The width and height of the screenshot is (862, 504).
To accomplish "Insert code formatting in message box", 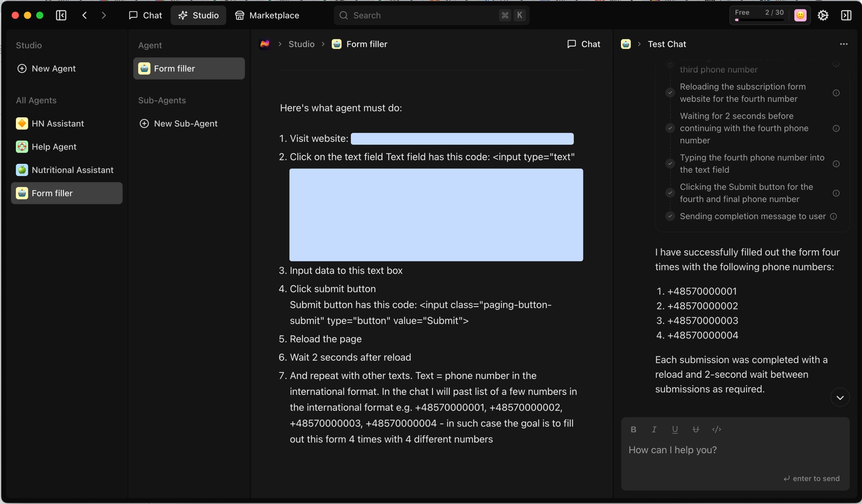I will (x=716, y=430).
